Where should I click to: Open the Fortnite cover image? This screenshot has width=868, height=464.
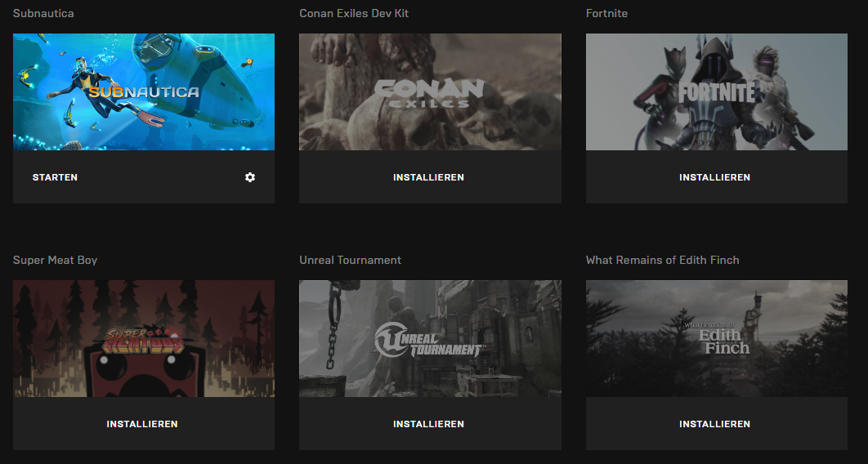click(716, 91)
